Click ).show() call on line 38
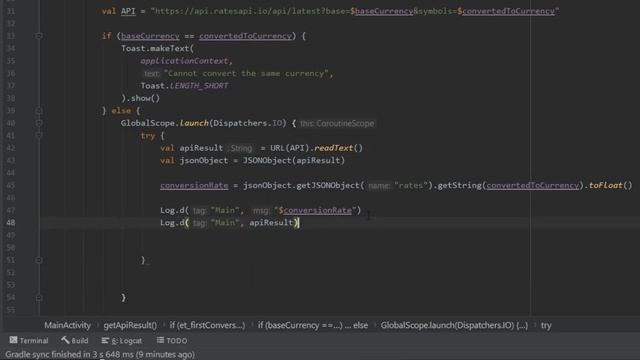 [x=140, y=98]
